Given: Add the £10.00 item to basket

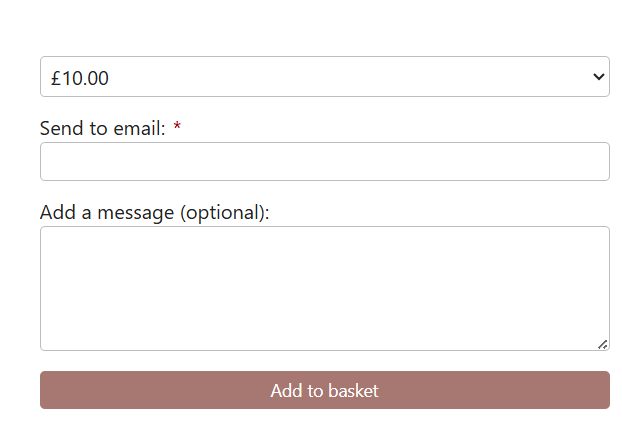Looking at the screenshot, I should 324,390.
